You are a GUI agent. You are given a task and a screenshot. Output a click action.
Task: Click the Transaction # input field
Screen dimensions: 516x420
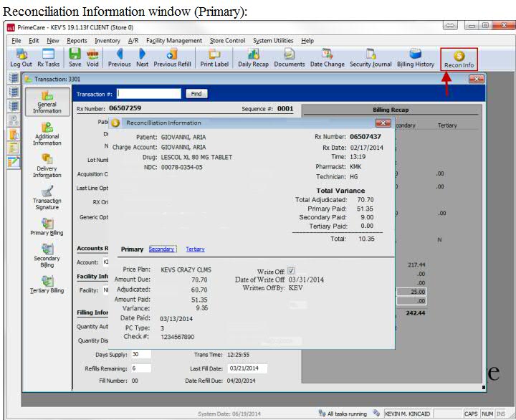(149, 94)
